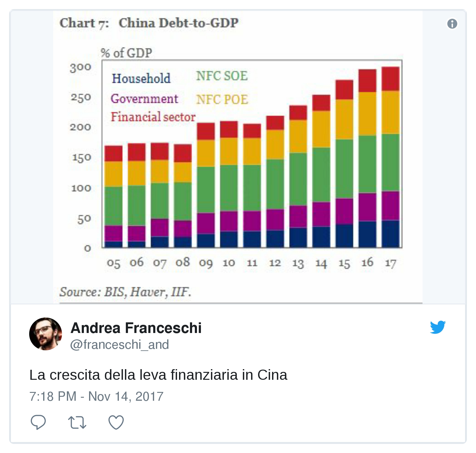Click the Financial sector legend label
This screenshot has width=476, height=453.
tap(153, 117)
